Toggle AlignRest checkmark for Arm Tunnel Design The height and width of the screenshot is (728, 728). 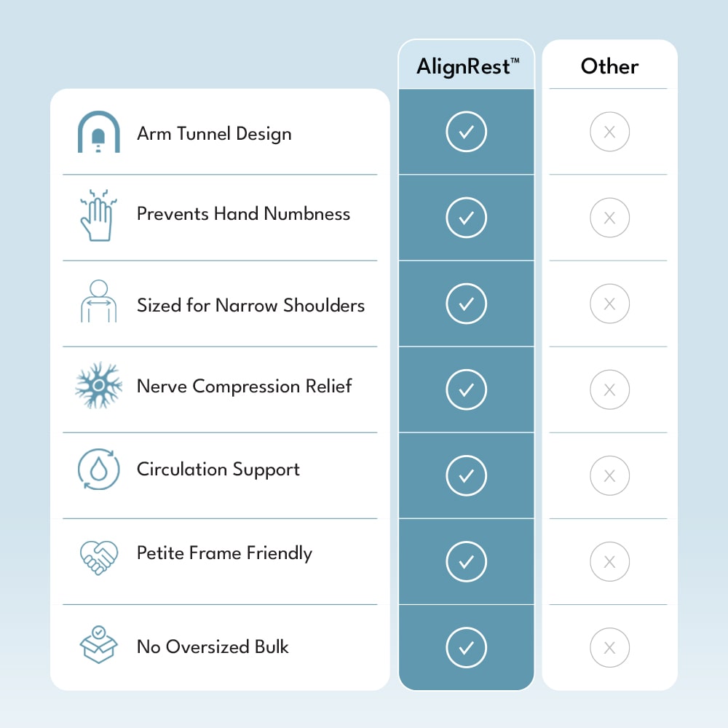tap(467, 132)
